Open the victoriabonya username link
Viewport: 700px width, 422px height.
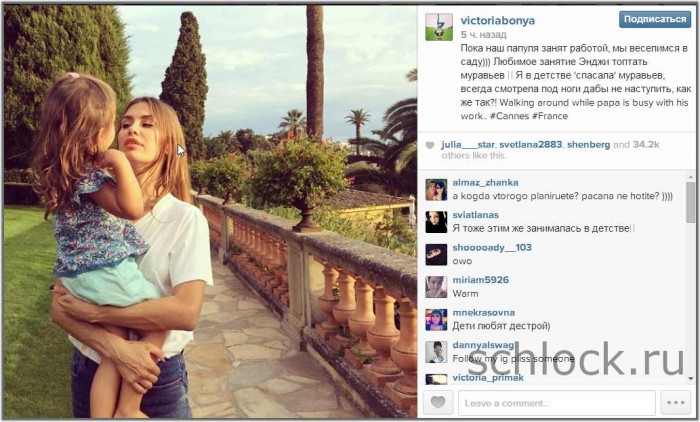(x=497, y=21)
